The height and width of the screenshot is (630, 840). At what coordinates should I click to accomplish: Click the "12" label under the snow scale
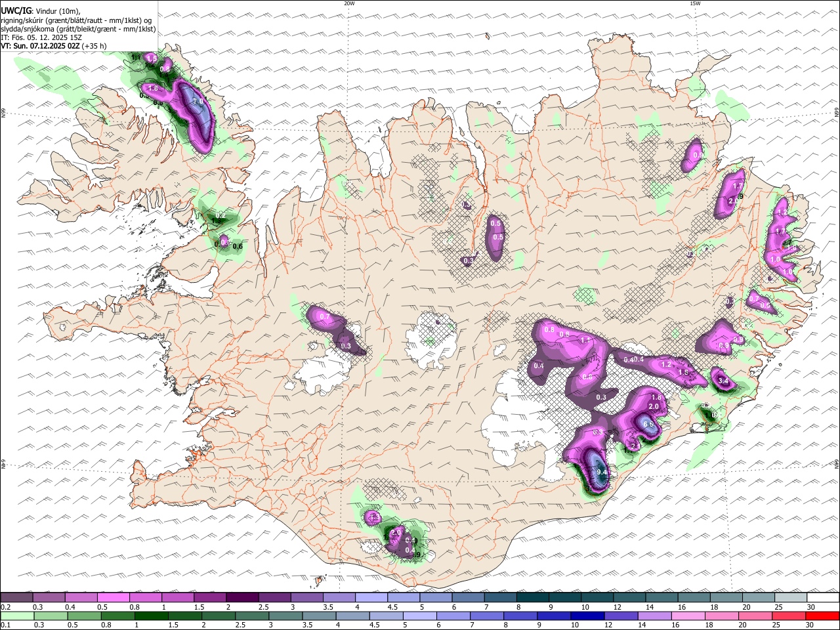[618, 607]
